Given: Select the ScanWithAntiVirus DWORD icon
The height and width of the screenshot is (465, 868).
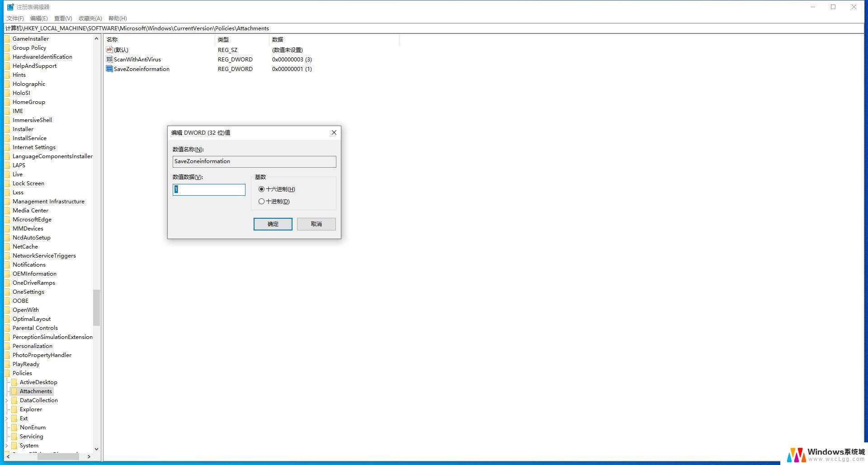Looking at the screenshot, I should point(109,59).
